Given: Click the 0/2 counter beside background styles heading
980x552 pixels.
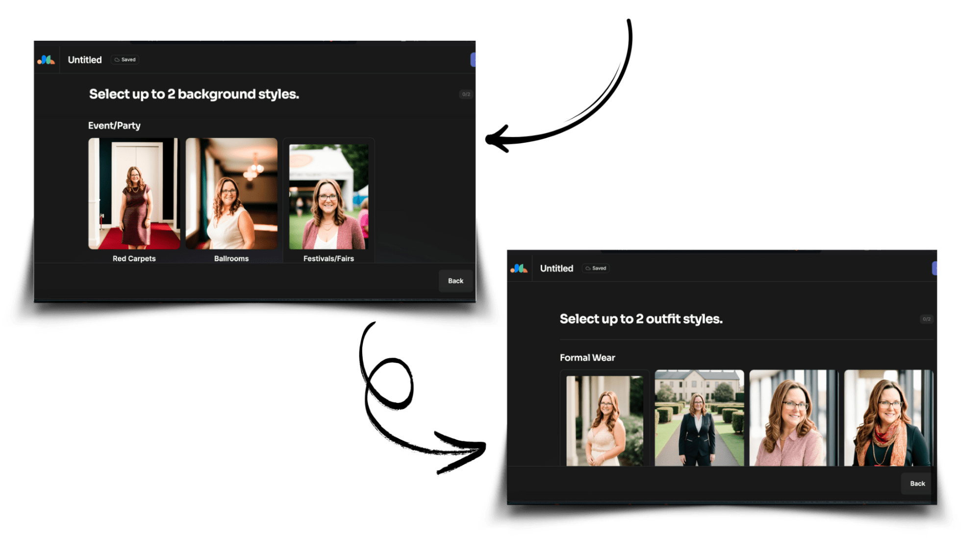Looking at the screenshot, I should click(x=466, y=94).
